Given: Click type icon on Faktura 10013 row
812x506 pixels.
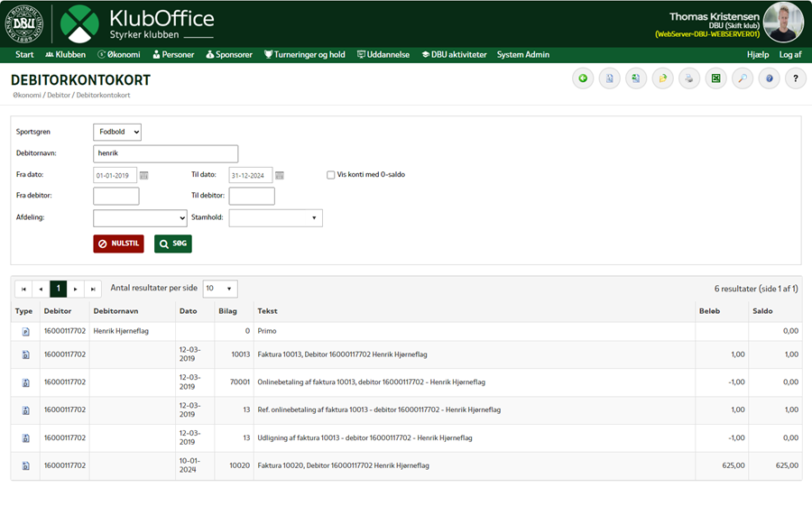Looking at the screenshot, I should (x=26, y=354).
